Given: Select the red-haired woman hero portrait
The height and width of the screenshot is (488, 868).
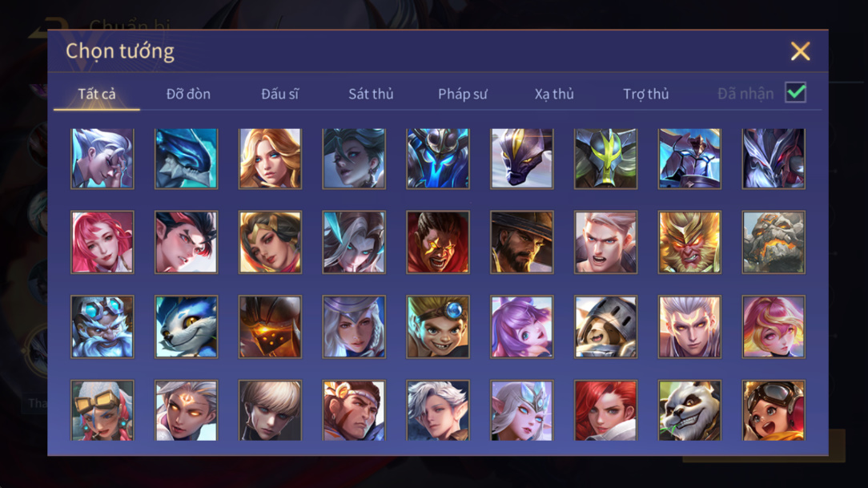Looking at the screenshot, I should (605, 410).
